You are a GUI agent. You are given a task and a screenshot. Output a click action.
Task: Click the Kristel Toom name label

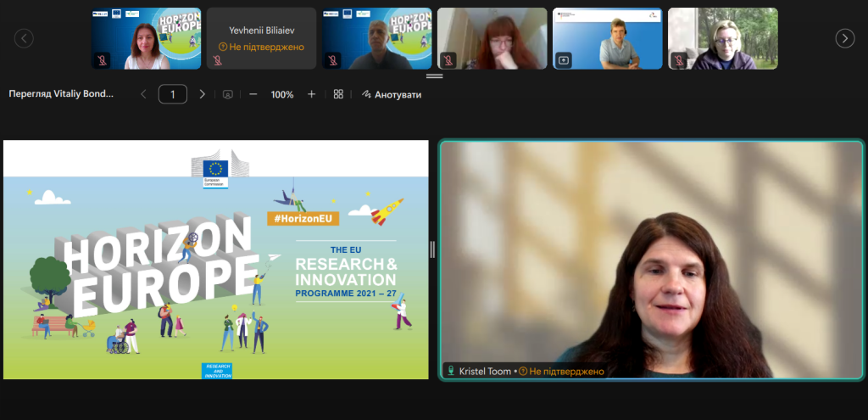485,372
